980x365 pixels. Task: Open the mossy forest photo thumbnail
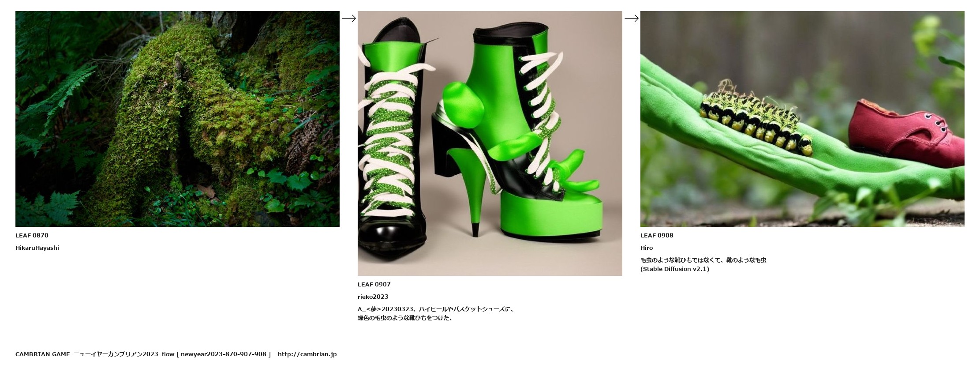pyautogui.click(x=177, y=119)
